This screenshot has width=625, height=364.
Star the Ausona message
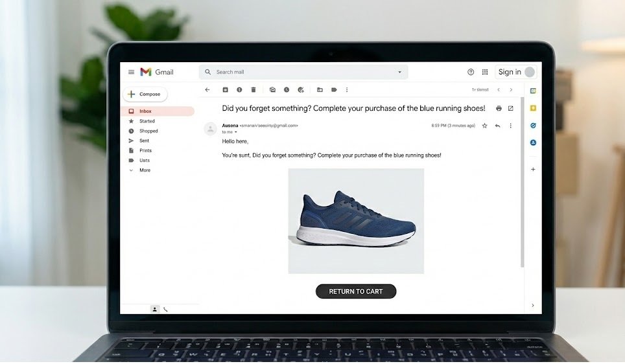tap(485, 126)
